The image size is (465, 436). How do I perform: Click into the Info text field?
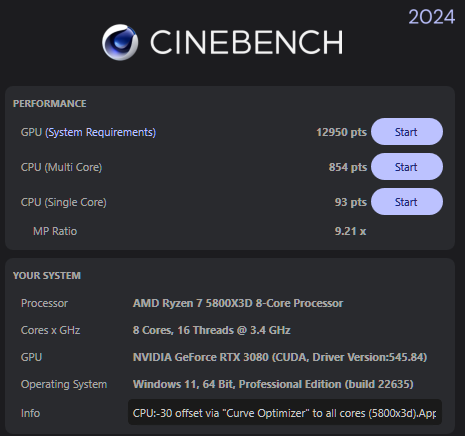point(285,413)
